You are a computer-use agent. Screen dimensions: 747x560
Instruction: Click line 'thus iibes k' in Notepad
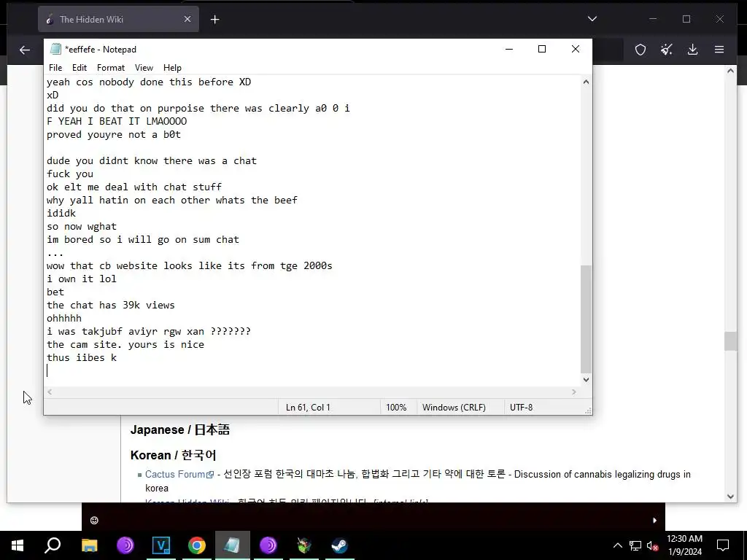[82, 357]
